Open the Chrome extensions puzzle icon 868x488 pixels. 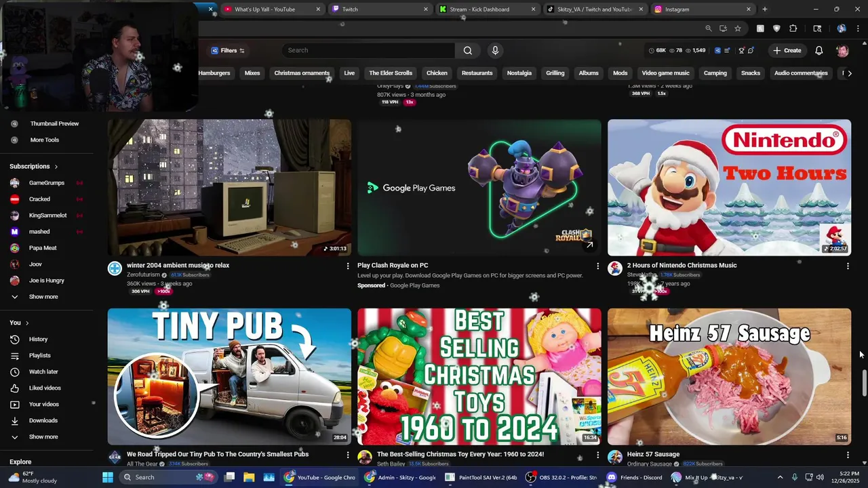(793, 28)
